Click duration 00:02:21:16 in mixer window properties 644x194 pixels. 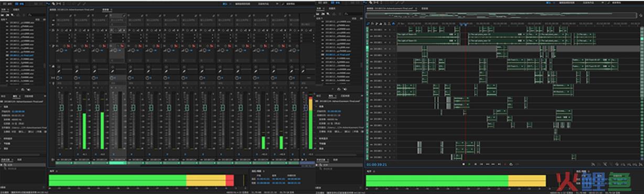(x=19, y=115)
